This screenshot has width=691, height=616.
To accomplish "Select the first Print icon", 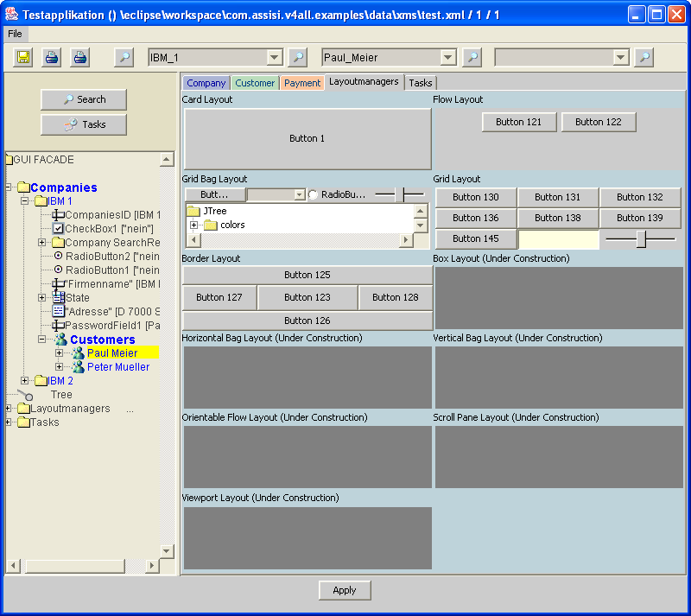I will [50, 56].
